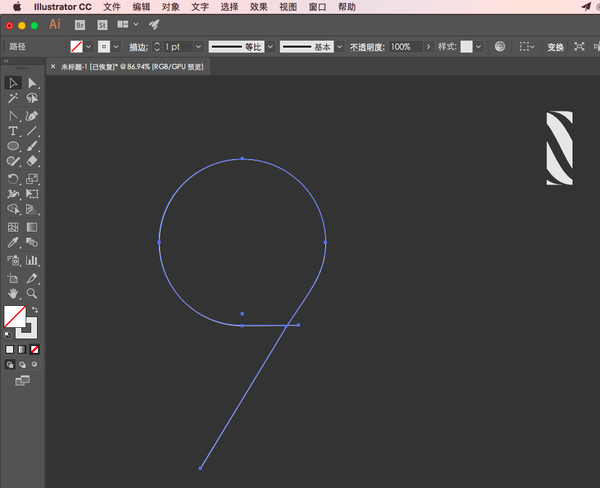Click the 变换 button in control bar
Screen dimensions: 600x488
pos(555,47)
